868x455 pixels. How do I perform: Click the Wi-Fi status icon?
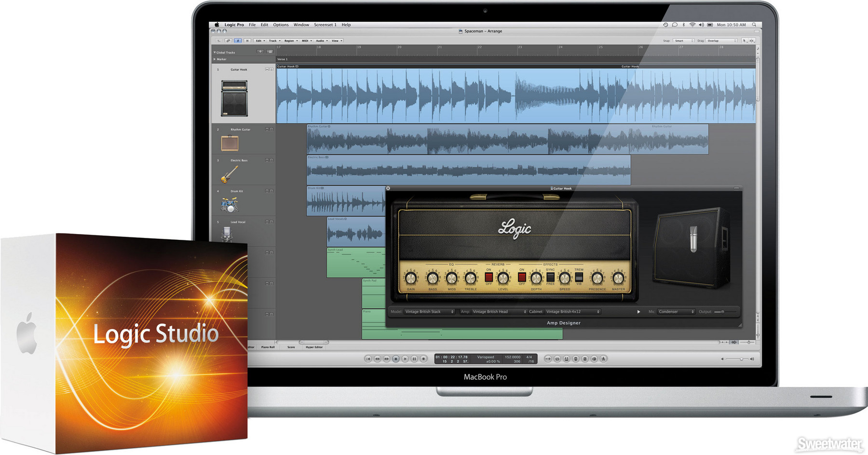pyautogui.click(x=692, y=25)
